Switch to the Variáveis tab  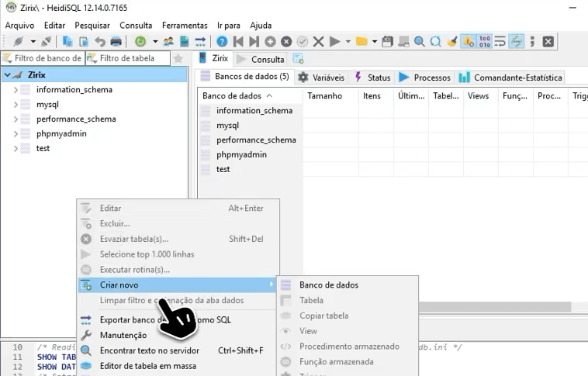(321, 78)
